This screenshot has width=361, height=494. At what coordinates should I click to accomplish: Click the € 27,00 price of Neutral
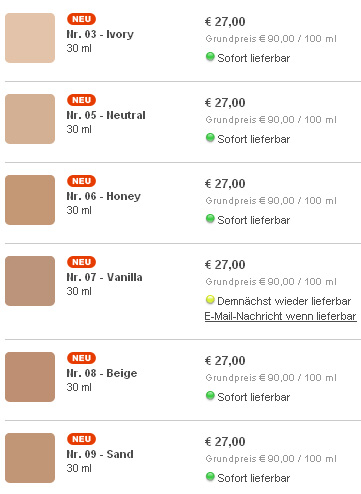point(225,103)
